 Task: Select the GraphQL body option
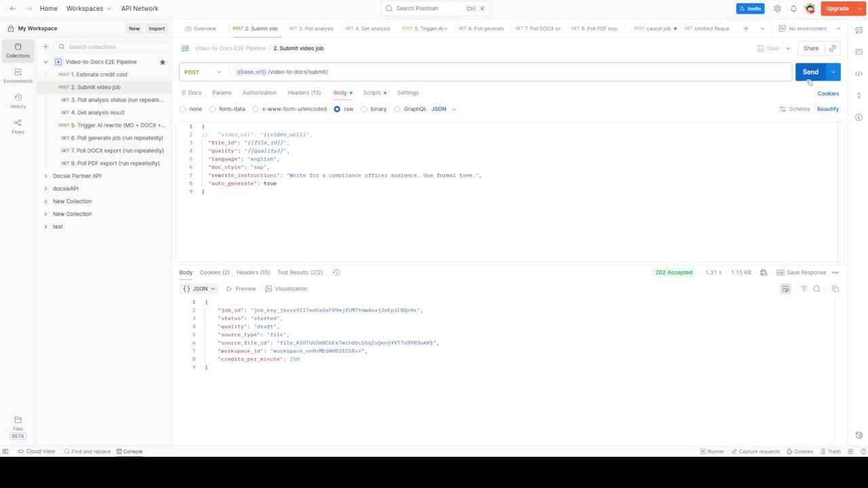click(x=397, y=108)
